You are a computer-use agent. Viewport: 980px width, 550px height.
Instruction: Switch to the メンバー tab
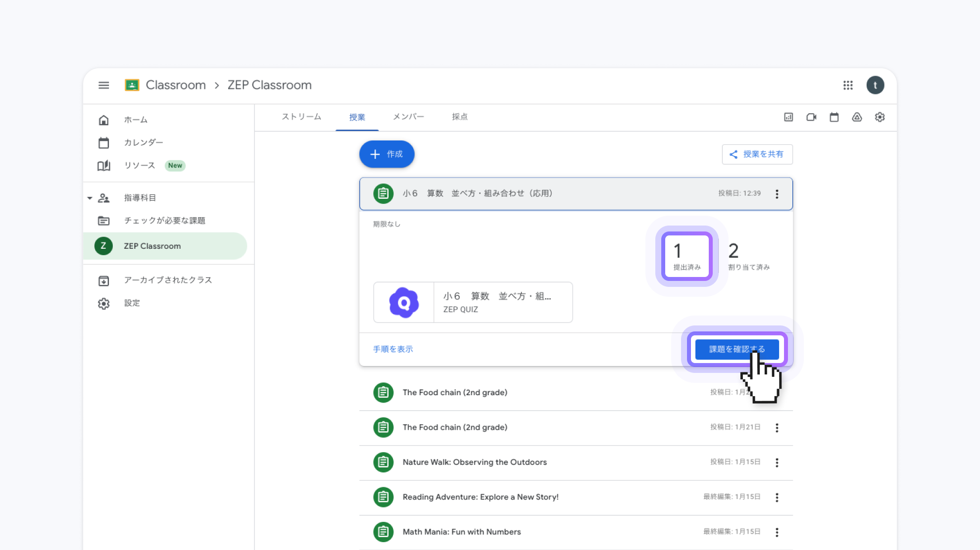[x=408, y=117]
